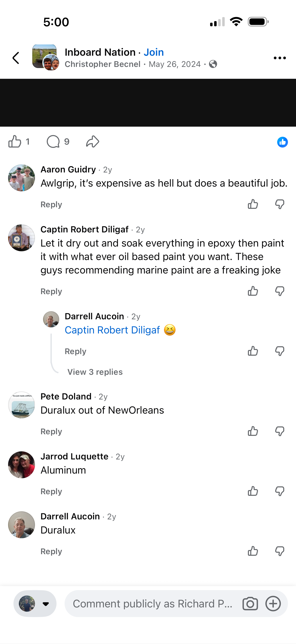Thumbs down Jarrod Luquette's Aluminum comment
This screenshot has height=644, width=296.
[280, 491]
